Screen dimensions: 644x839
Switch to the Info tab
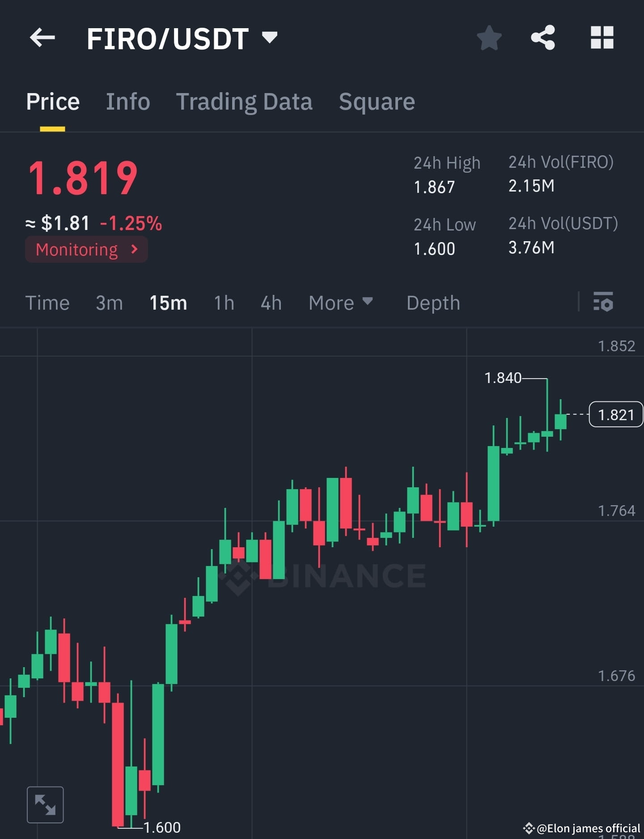tap(128, 102)
